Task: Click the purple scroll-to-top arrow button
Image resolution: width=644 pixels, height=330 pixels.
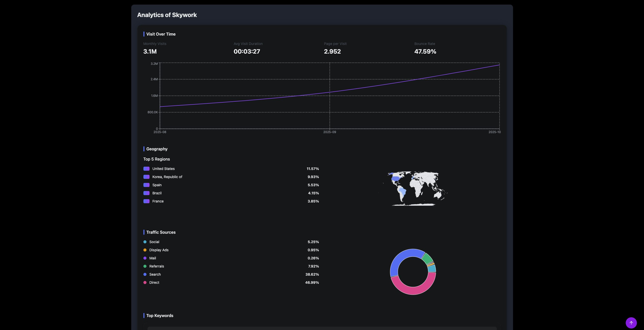Action: (x=631, y=323)
